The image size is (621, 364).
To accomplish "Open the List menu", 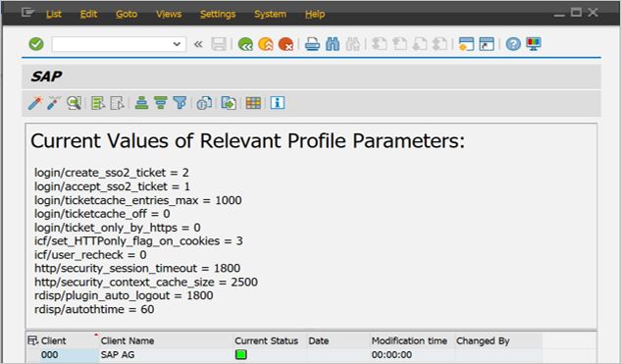I will [x=53, y=14].
